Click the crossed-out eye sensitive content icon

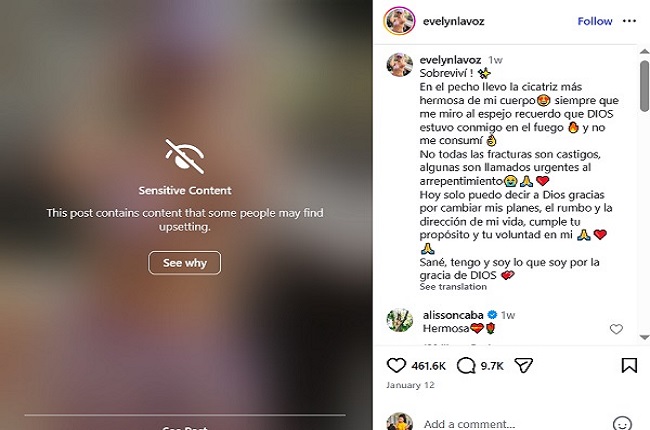pyautogui.click(x=184, y=156)
